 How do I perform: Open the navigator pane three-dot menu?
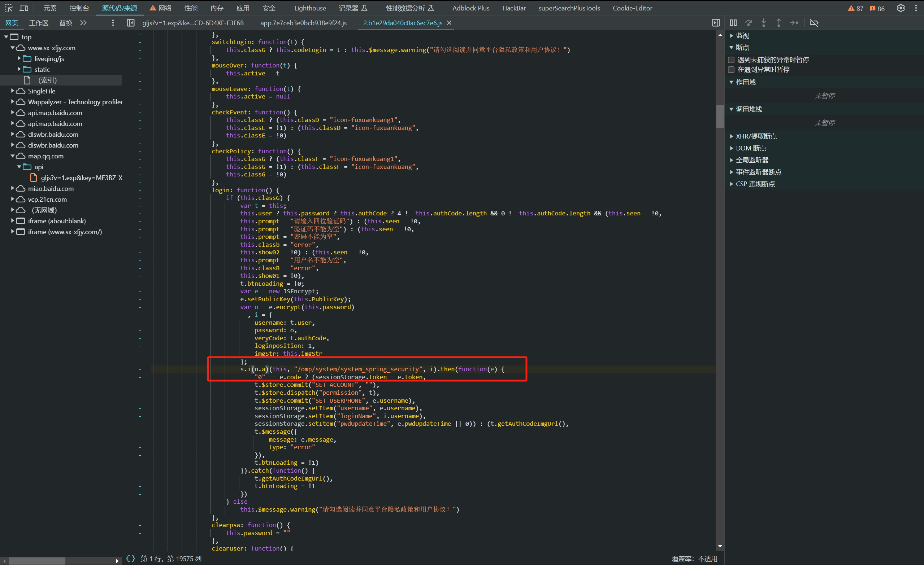coord(113,23)
